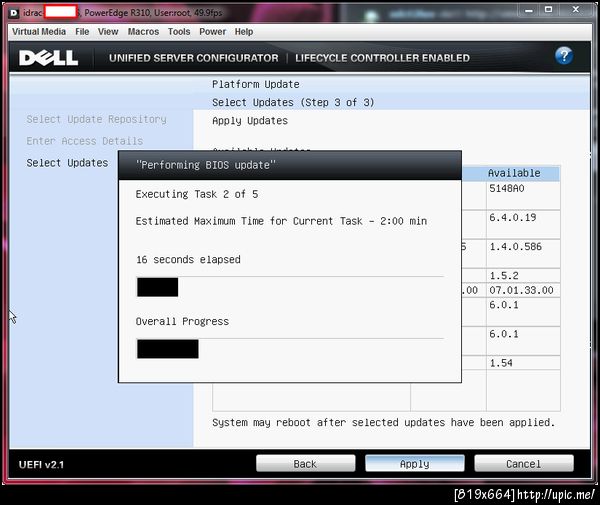Click the blue help question mark icon

[x=564, y=56]
